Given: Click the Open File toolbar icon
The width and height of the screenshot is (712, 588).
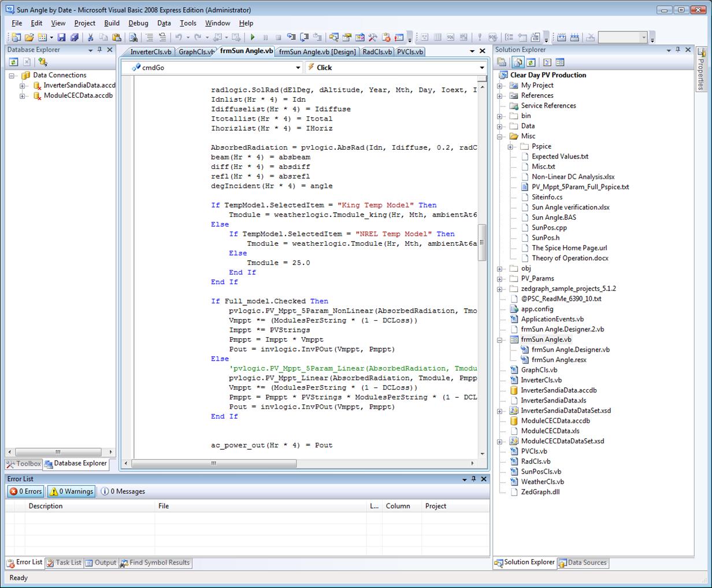Looking at the screenshot, I should pos(29,38).
